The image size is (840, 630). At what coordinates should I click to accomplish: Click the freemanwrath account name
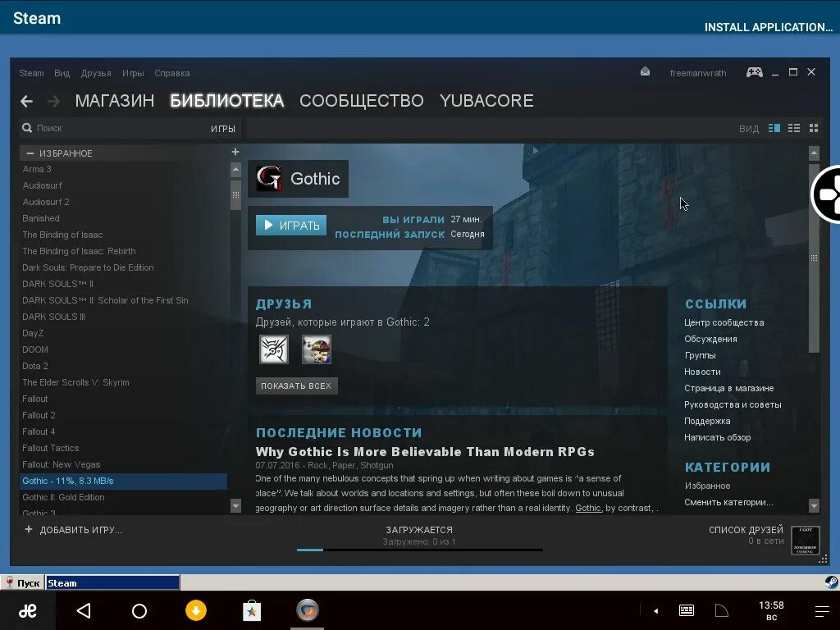click(698, 73)
